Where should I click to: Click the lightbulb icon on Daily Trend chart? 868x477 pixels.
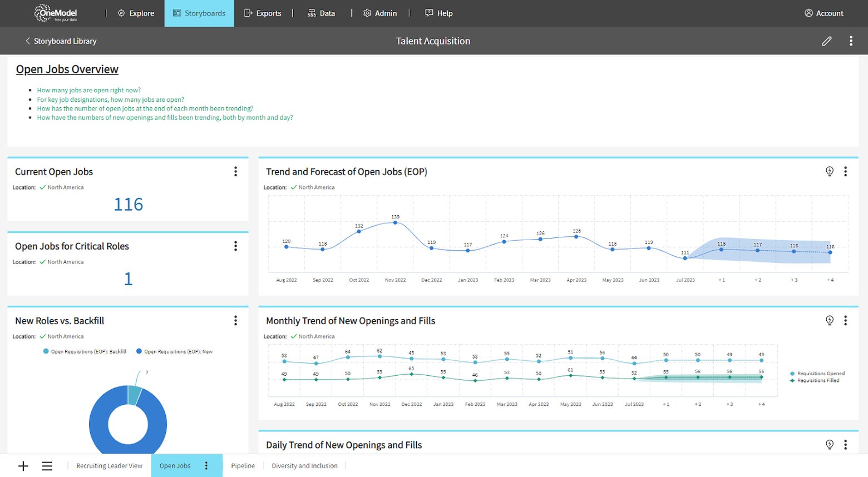(830, 444)
